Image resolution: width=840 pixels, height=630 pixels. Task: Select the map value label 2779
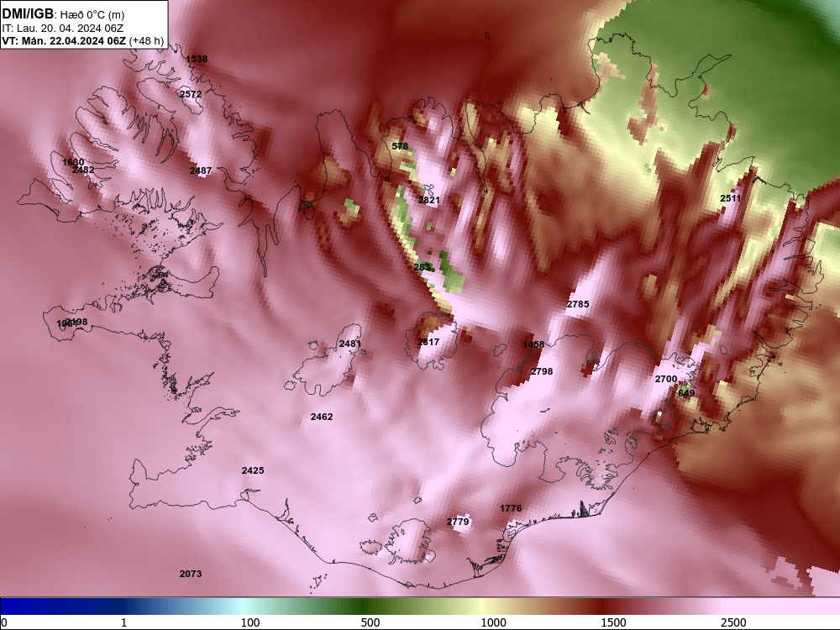pyautogui.click(x=458, y=522)
